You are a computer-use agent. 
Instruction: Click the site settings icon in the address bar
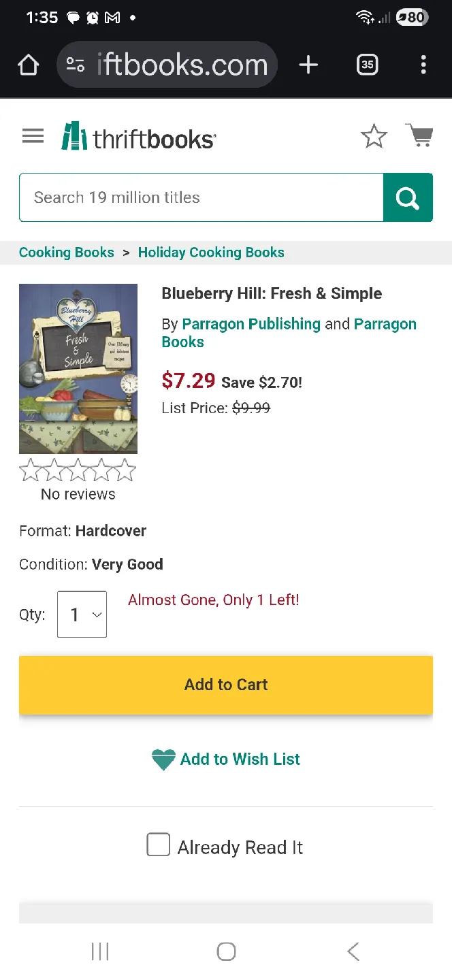point(76,65)
